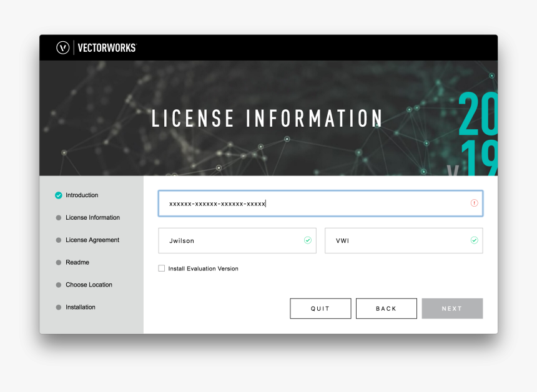Click the green check next to Introduction
Viewport: 537px width, 392px height.
(59, 195)
